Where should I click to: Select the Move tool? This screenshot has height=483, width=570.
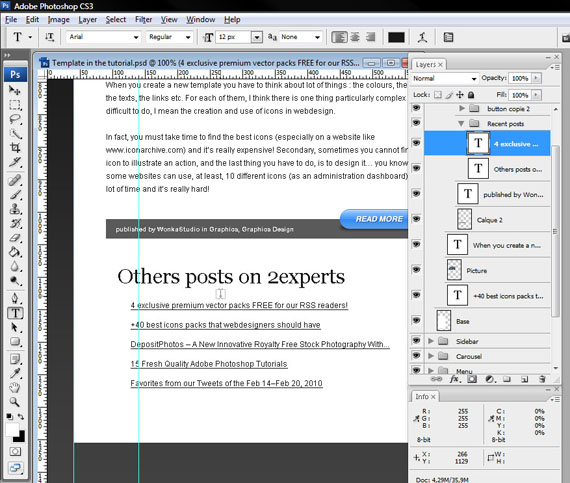point(15,90)
